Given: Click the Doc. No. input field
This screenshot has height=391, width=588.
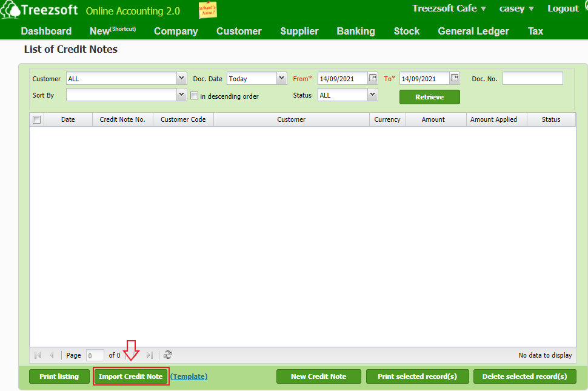Looking at the screenshot, I should (532, 79).
